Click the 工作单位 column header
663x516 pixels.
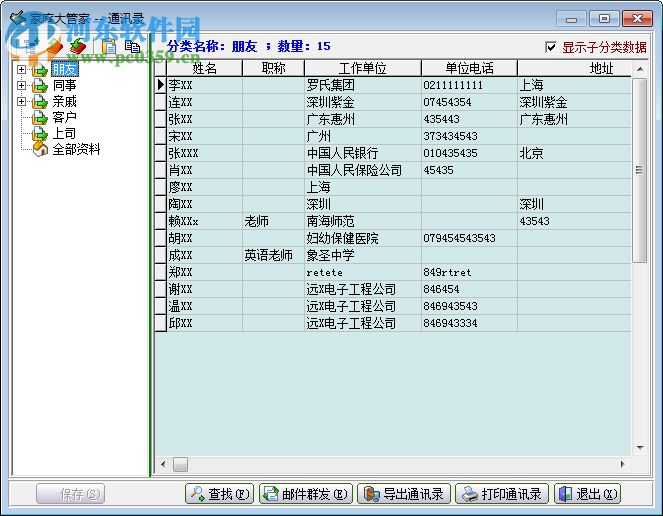tap(362, 68)
